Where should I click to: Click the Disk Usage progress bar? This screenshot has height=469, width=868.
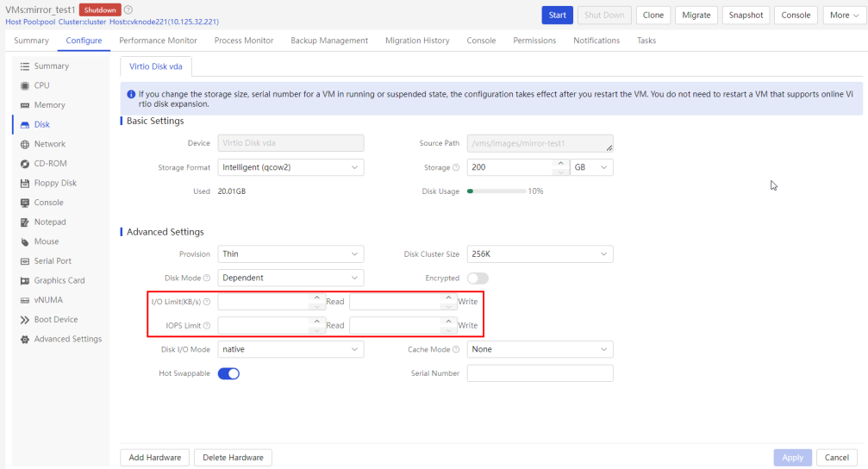(496, 191)
